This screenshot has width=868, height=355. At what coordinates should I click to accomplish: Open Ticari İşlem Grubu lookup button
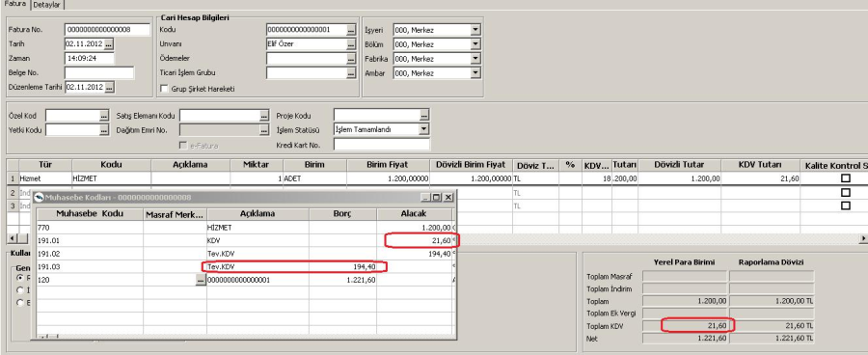pyautogui.click(x=350, y=73)
